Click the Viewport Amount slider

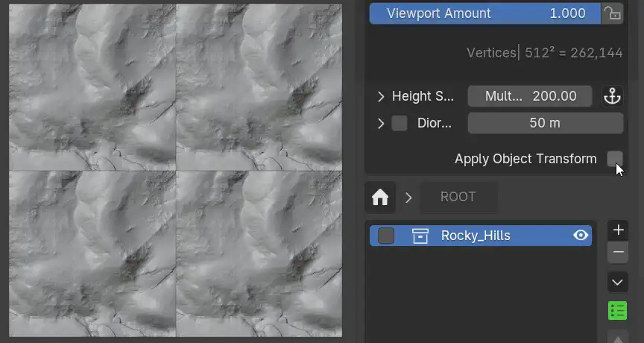coord(484,13)
